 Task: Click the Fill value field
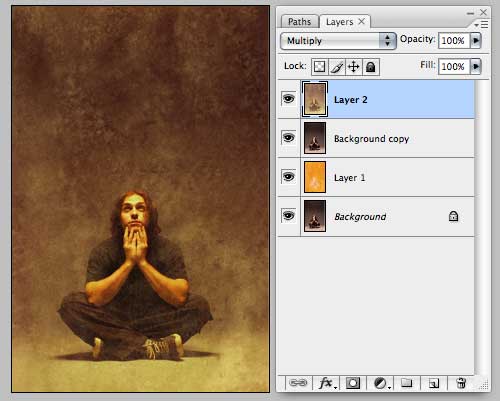coord(454,67)
